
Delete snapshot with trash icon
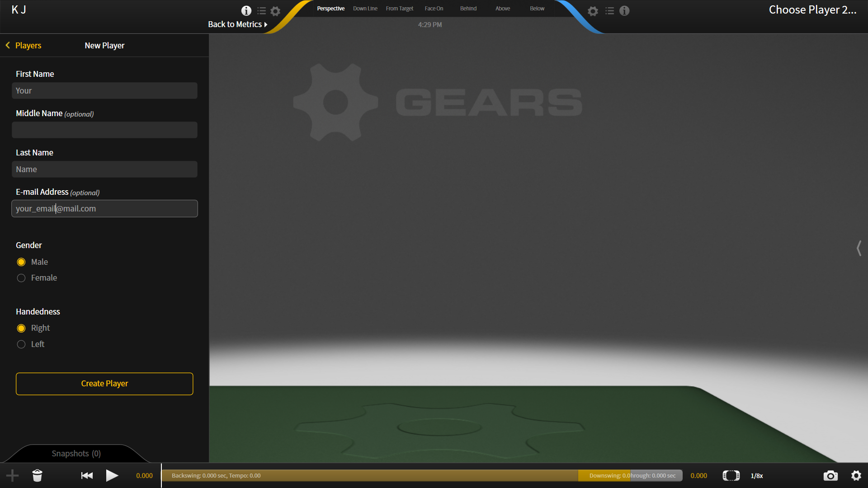coord(38,475)
